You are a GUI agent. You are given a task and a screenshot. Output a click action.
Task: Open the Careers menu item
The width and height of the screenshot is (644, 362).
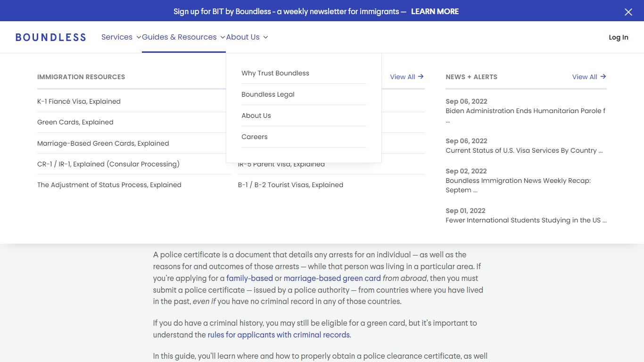tap(254, 137)
